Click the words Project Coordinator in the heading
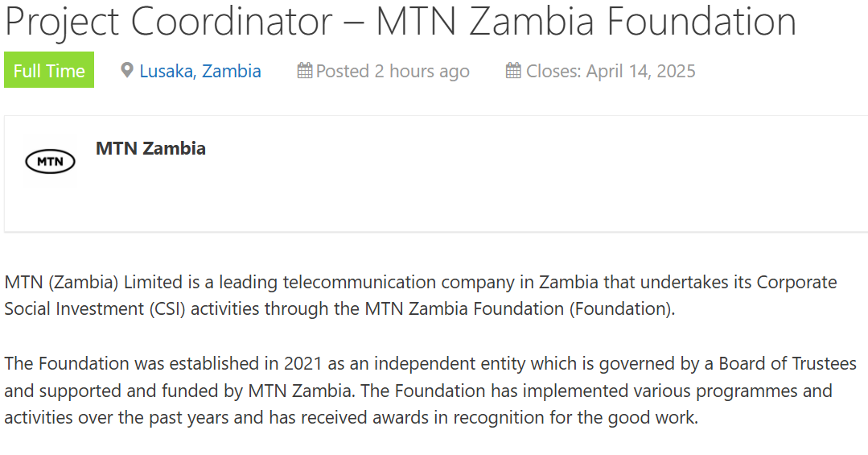 (168, 21)
